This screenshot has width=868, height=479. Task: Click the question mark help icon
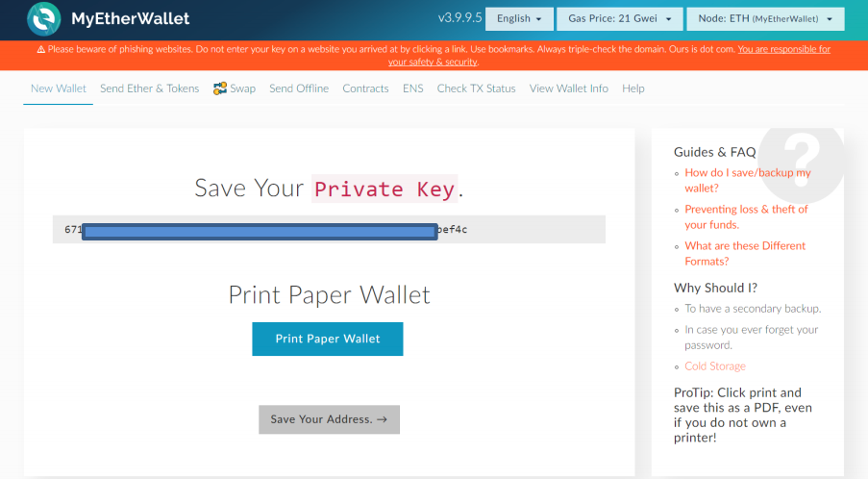[802, 162]
